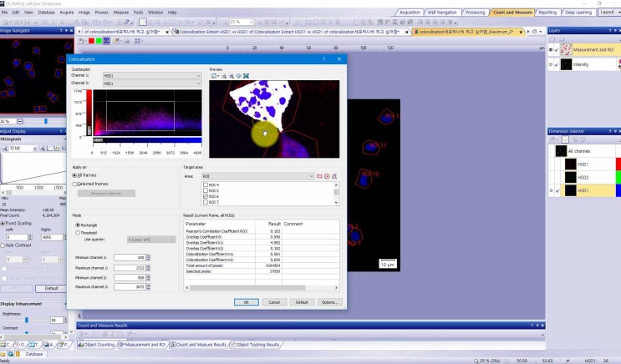Click the Maximum channel 2 value field
The width and height of the screenshot is (621, 364).
point(130,287)
